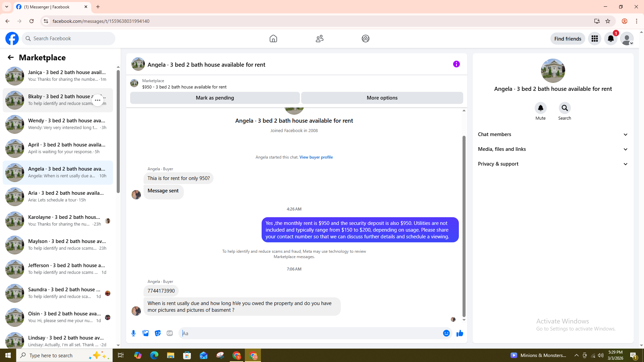Expand Media, files and links section
The width and height of the screenshot is (644, 362).
(553, 149)
